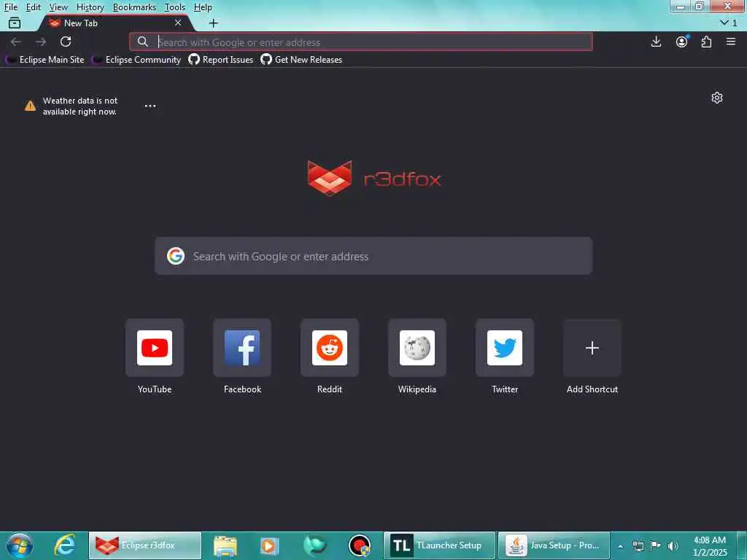Image resolution: width=747 pixels, height=560 pixels.
Task: Open the hamburger application menu
Action: (x=731, y=42)
